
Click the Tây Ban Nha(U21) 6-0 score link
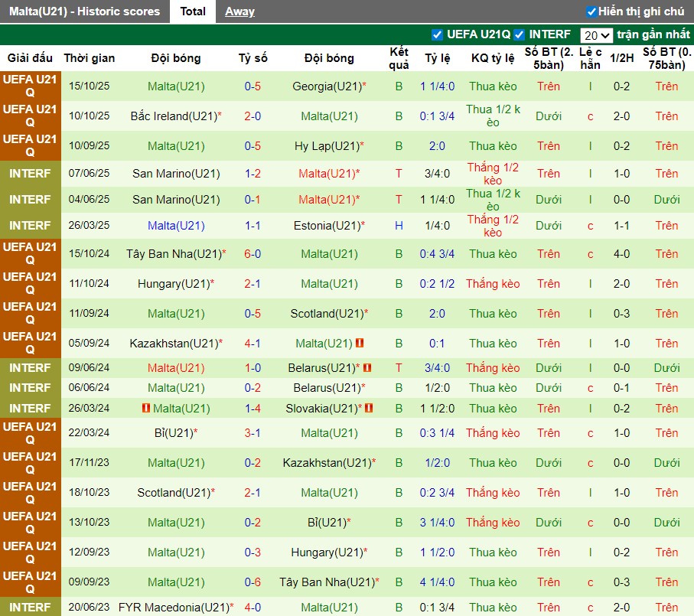coord(253,254)
